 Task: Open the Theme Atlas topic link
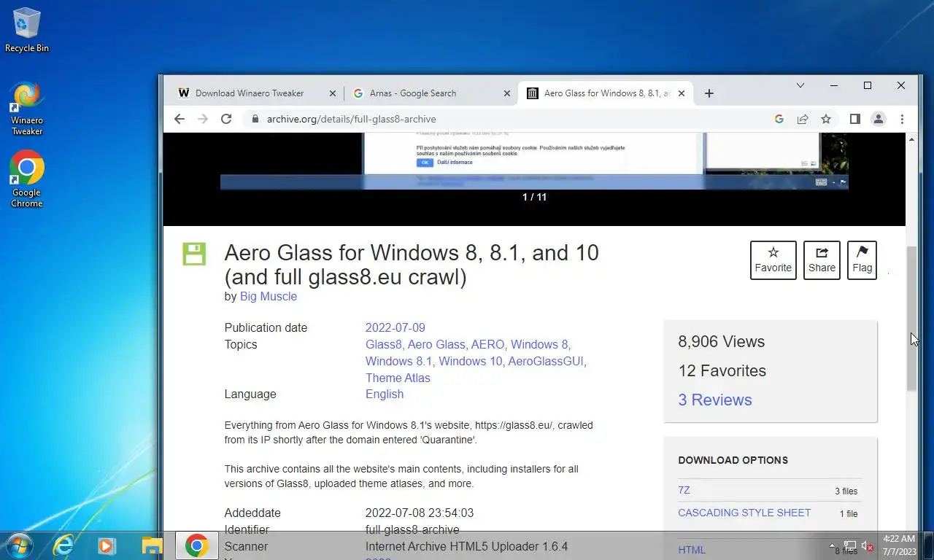click(x=398, y=378)
